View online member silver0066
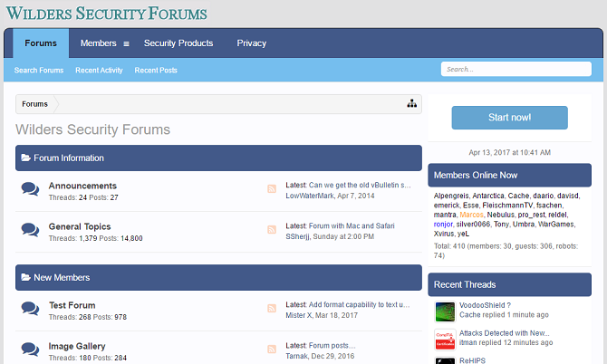Image resolution: width=607 pixels, height=364 pixels. coord(473,224)
